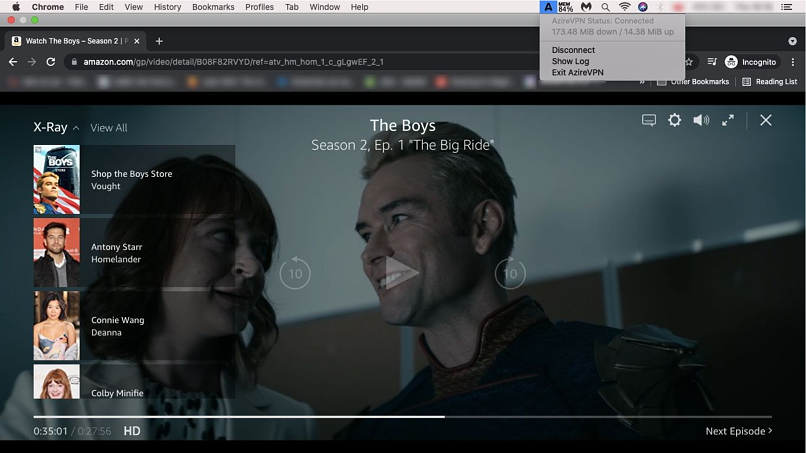
Task: Open the Window menu
Action: [x=325, y=7]
